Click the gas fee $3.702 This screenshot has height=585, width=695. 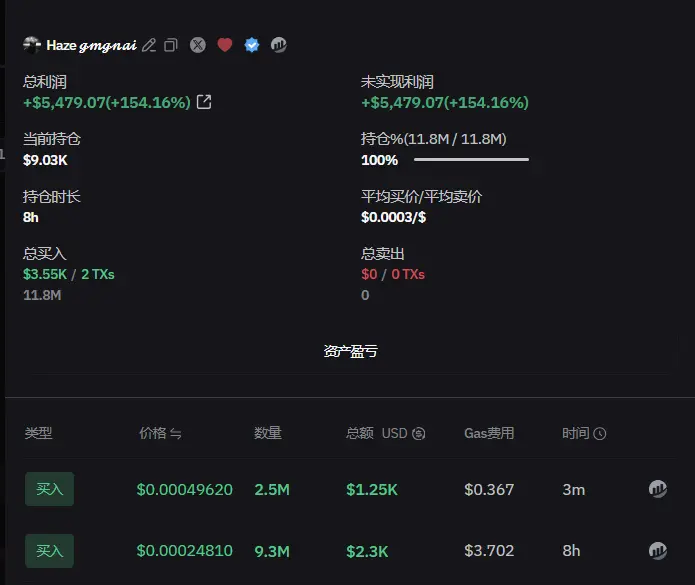489,551
